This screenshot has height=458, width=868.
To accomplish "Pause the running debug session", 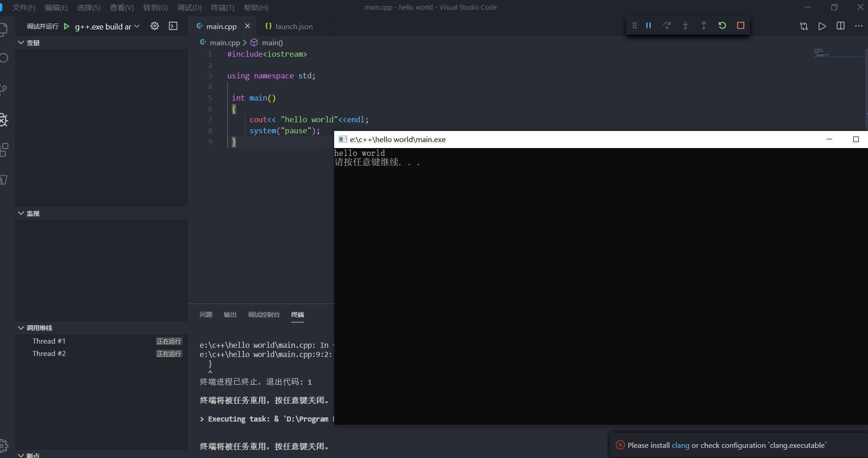I will (648, 26).
